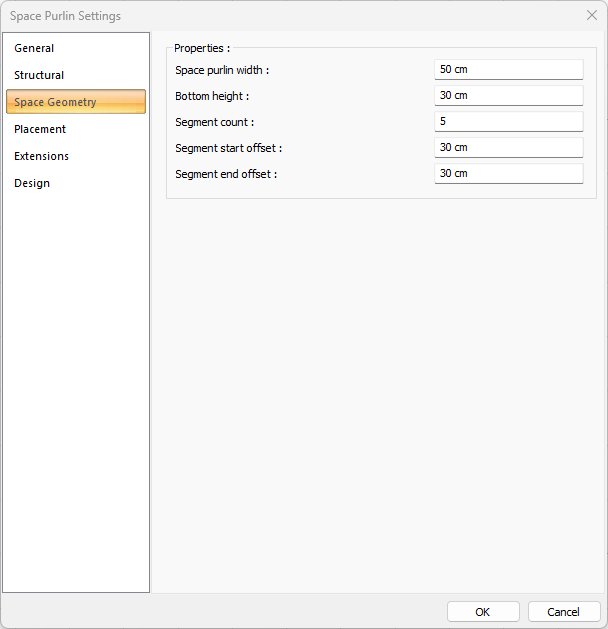This screenshot has height=629, width=608.
Task: Click the "Segment count :" label text
Action: pos(214,122)
